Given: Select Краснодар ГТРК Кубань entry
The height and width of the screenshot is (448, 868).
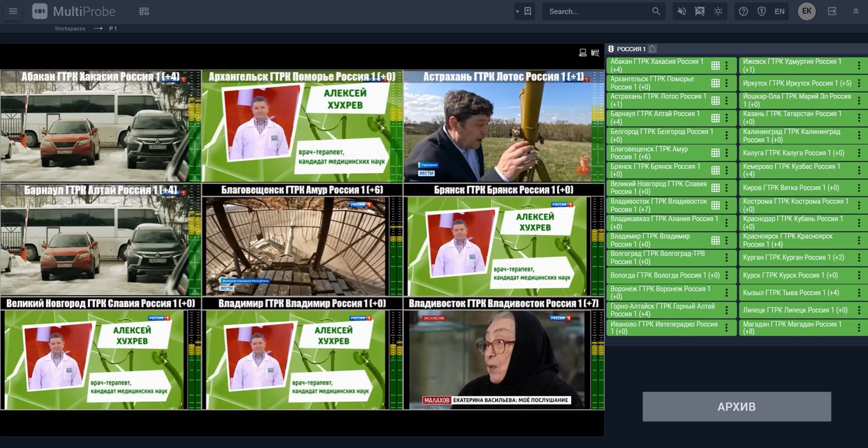Looking at the screenshot, I should tap(803, 223).
